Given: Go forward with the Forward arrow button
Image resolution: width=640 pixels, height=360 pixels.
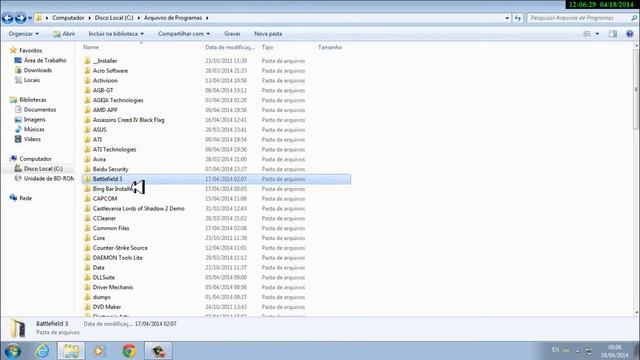Looking at the screenshot, I should tap(20, 18).
